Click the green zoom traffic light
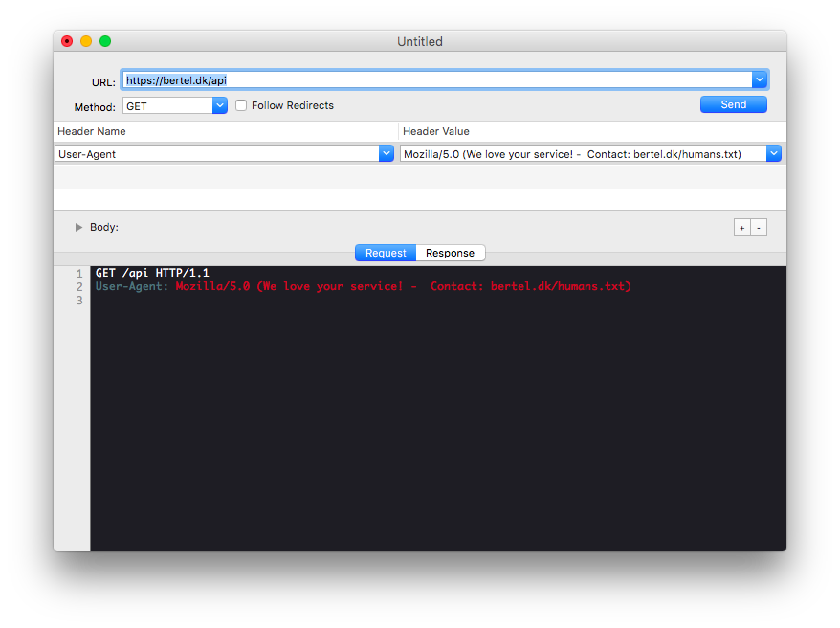This screenshot has height=628, width=840. [x=104, y=41]
